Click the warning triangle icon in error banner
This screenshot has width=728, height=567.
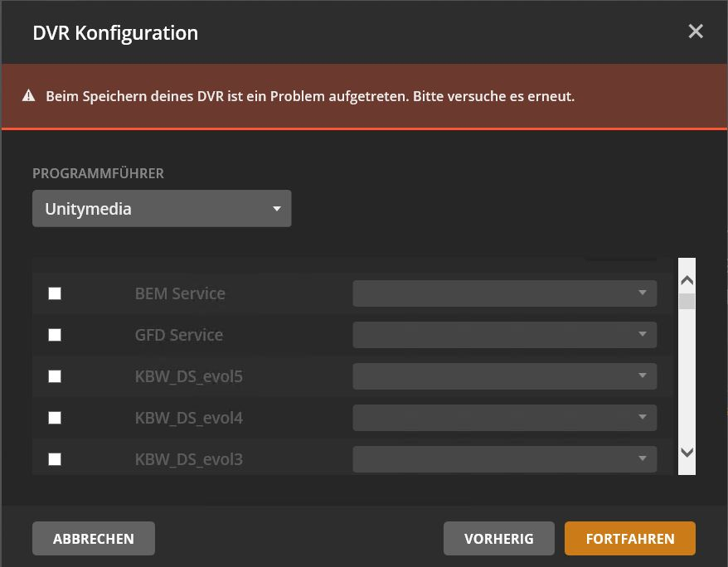pyautogui.click(x=29, y=96)
